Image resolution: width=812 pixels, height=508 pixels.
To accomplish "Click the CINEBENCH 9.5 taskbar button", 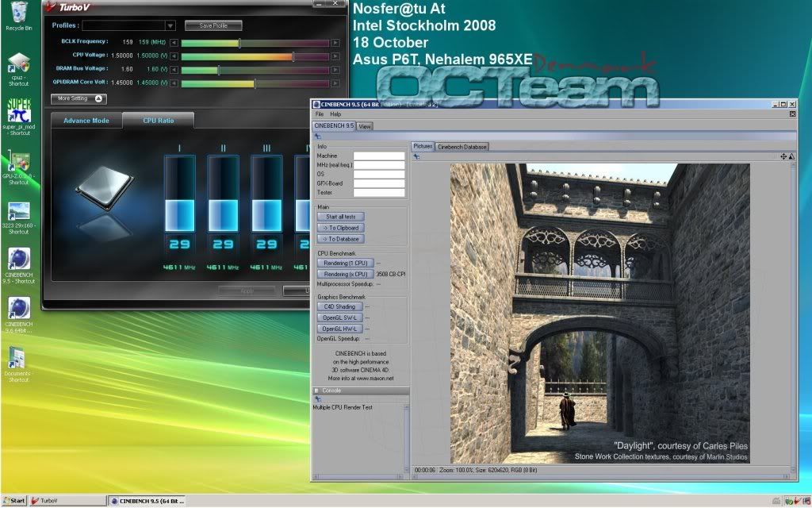I will [x=147, y=501].
